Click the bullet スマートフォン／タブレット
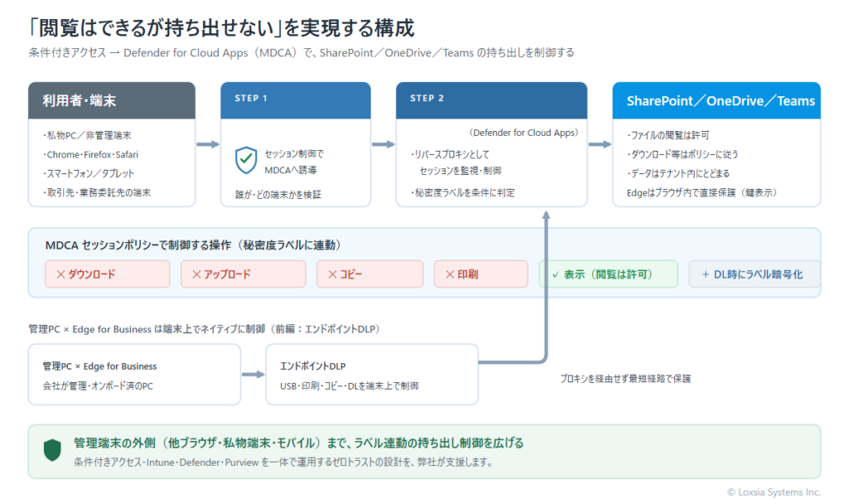This screenshot has width=849, height=504. 88,173
